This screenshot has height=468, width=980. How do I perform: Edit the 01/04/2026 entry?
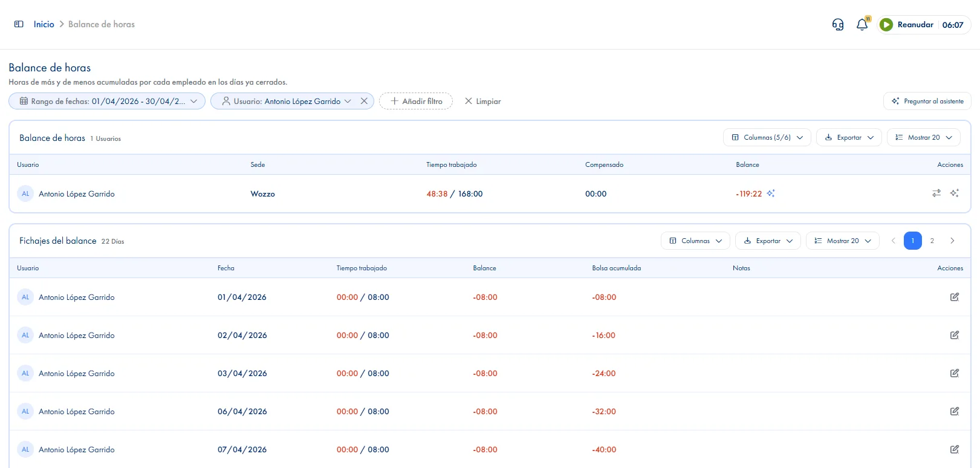(x=955, y=297)
